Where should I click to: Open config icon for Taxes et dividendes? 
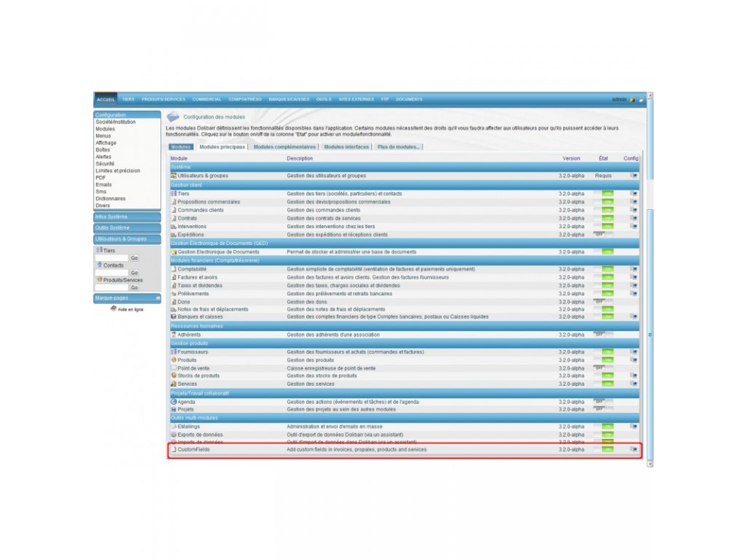click(x=634, y=285)
